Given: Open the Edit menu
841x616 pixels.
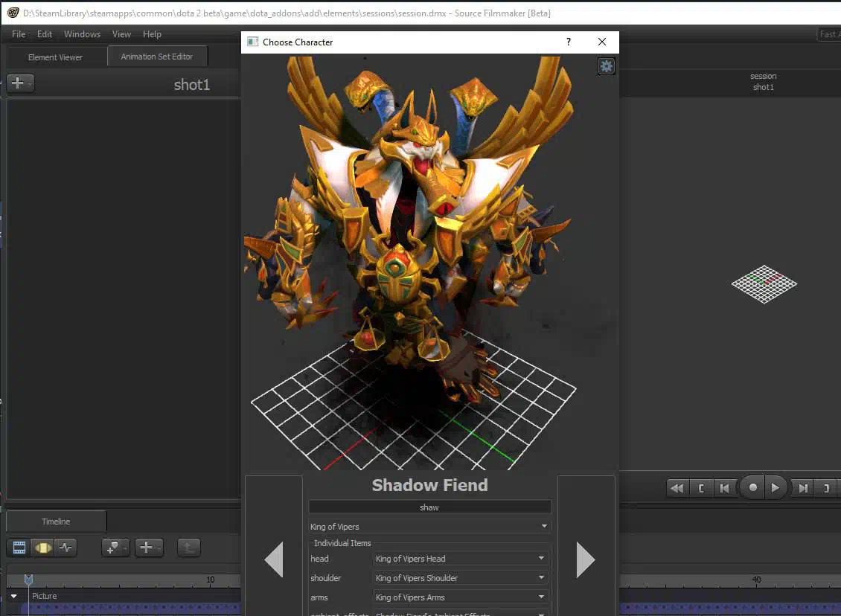Looking at the screenshot, I should point(45,33).
